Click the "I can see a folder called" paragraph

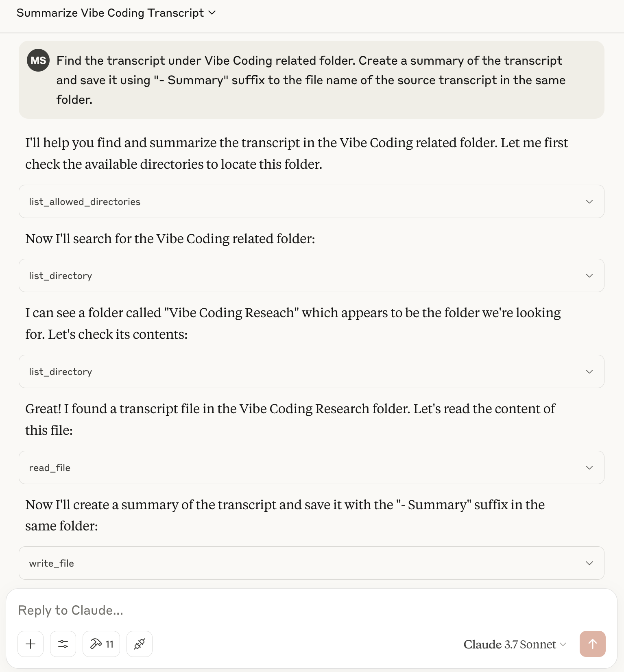pos(293,323)
